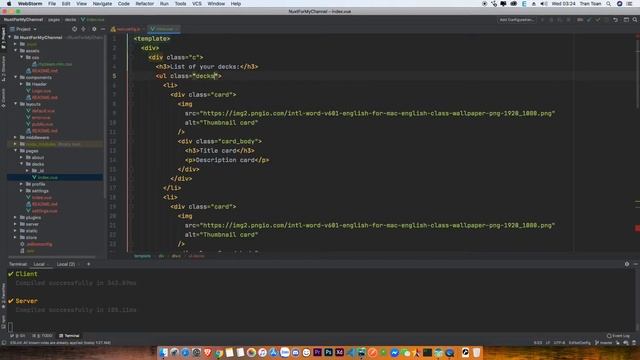The image size is (640, 360).
Task: Click the 'Description card' paragraph line
Action: coord(227,160)
